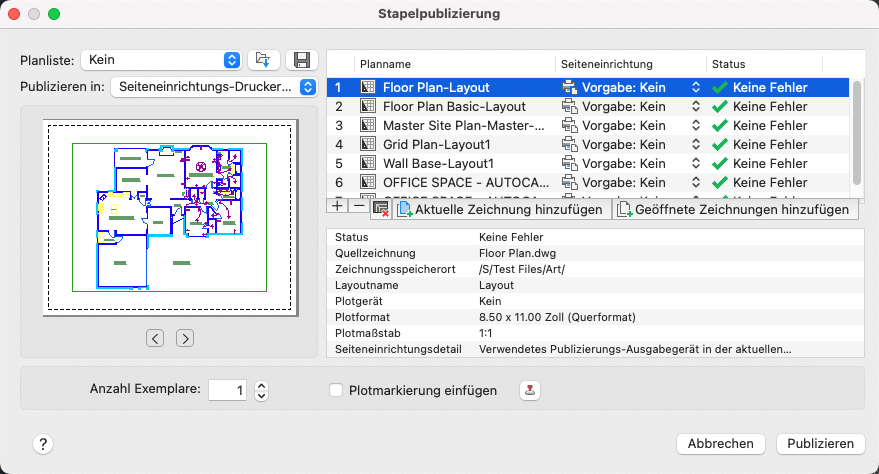Select the Grid Plan-Layout1 sheet name
Screen dimensions: 879x474
pyautogui.click(x=437, y=145)
